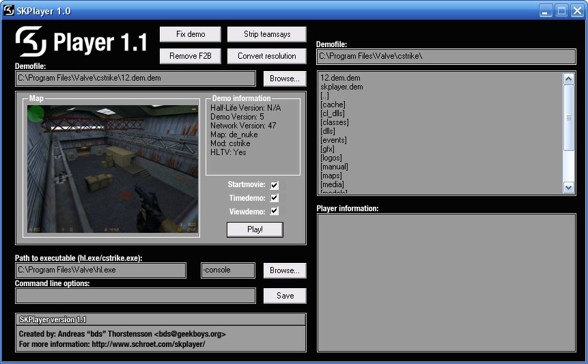Focus the left Demofile path field
Image resolution: width=588 pixels, height=364 pixels.
[135, 79]
